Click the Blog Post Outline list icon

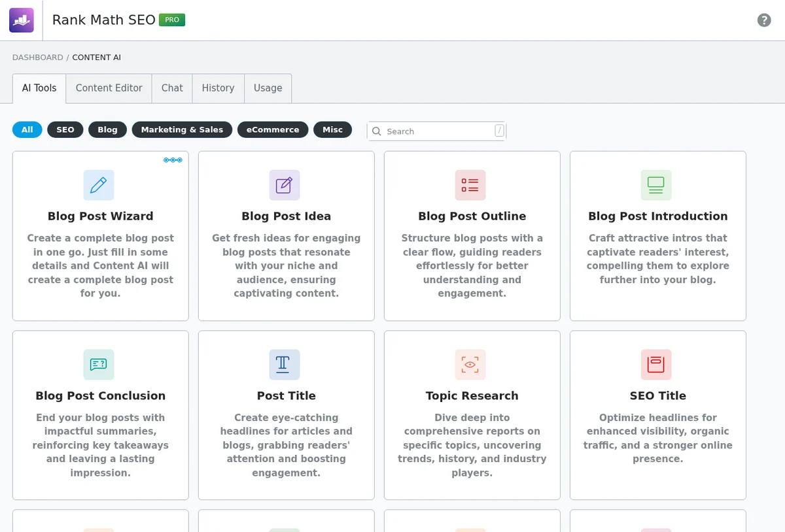coord(470,185)
